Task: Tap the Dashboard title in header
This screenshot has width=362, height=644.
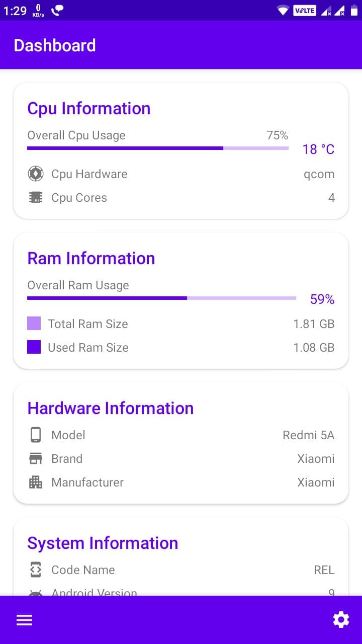Action: pyautogui.click(x=55, y=45)
